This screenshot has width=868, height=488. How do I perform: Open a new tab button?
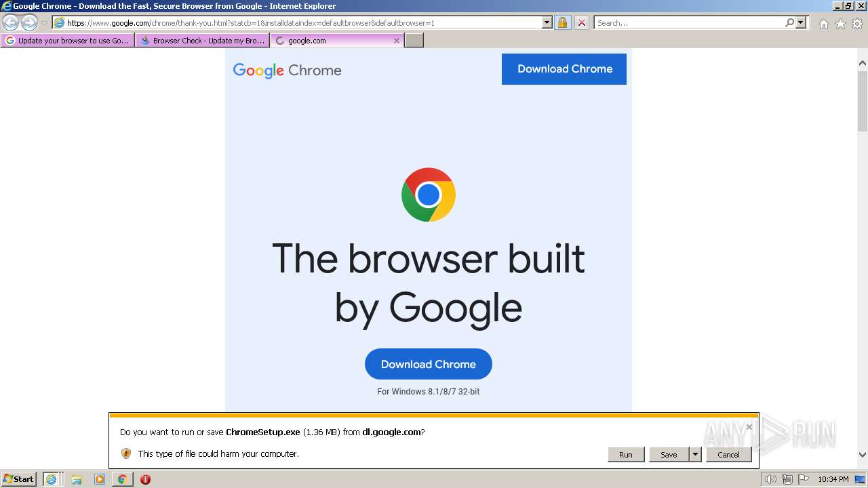click(414, 41)
